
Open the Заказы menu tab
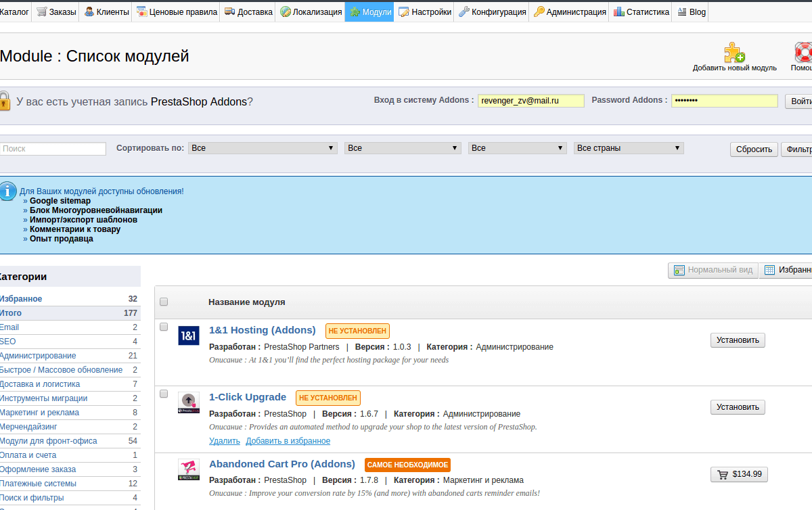[x=55, y=11]
